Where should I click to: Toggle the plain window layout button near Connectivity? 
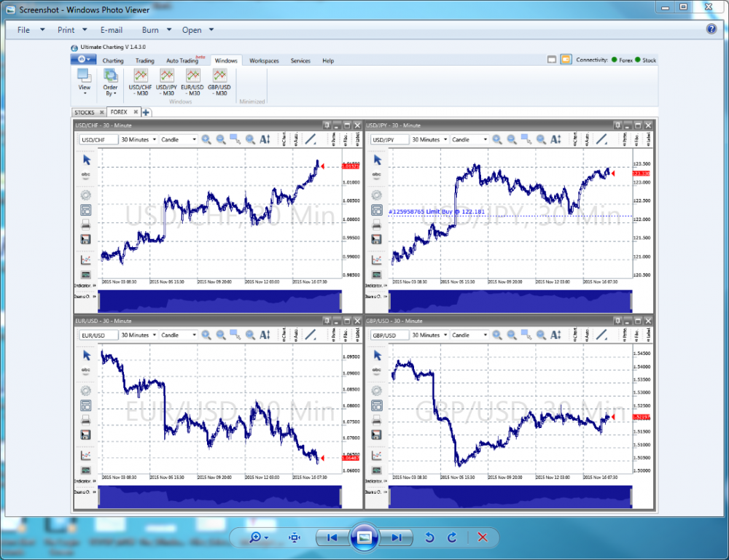pyautogui.click(x=552, y=60)
